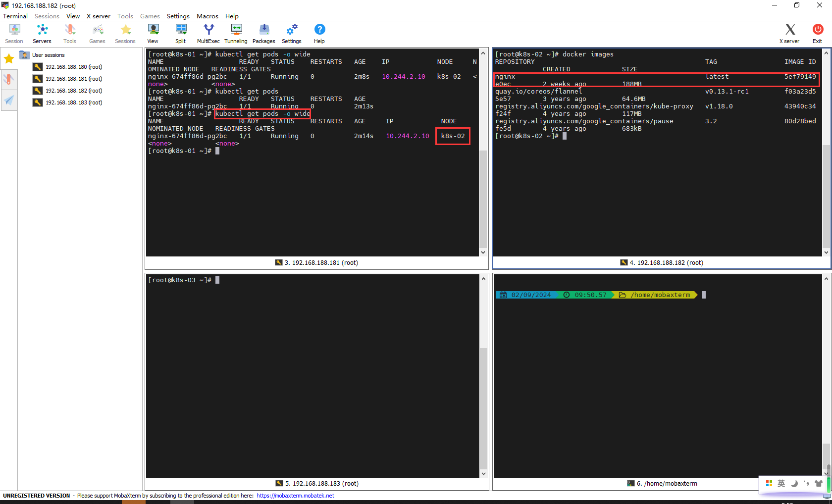The image size is (832, 504).
Task: Click scroll-up arrow in k8s-02 terminal pane
Action: [826, 53]
